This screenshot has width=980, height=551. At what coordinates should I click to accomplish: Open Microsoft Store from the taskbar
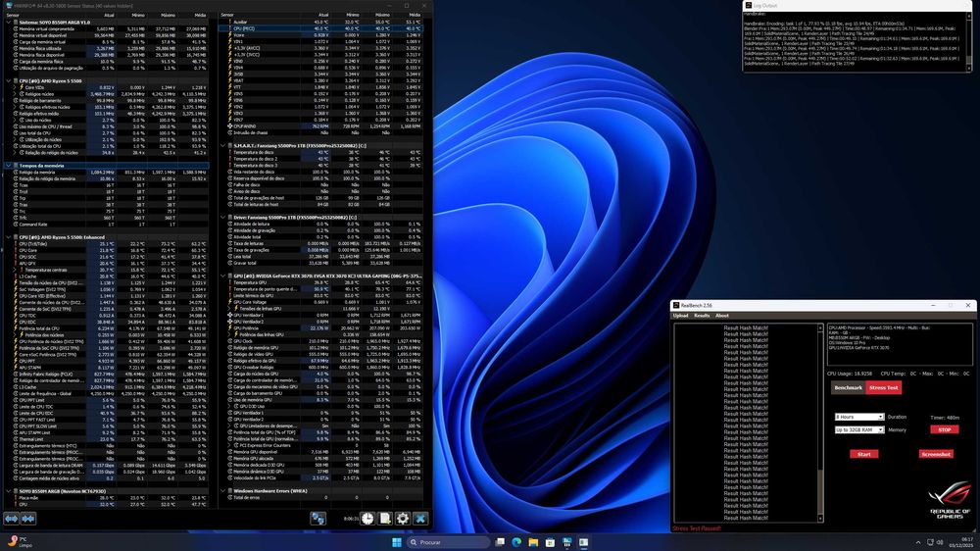click(550, 542)
